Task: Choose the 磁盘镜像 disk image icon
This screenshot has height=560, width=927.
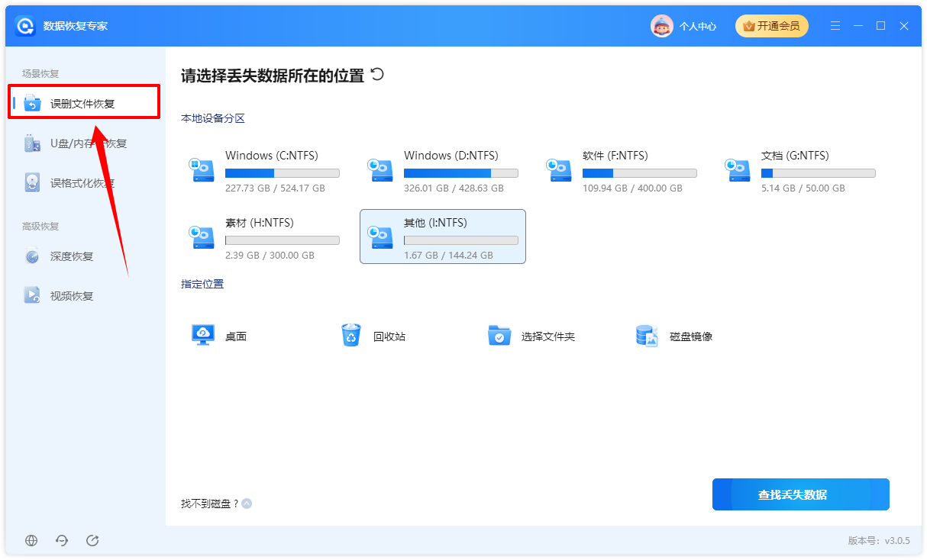Action: click(647, 336)
